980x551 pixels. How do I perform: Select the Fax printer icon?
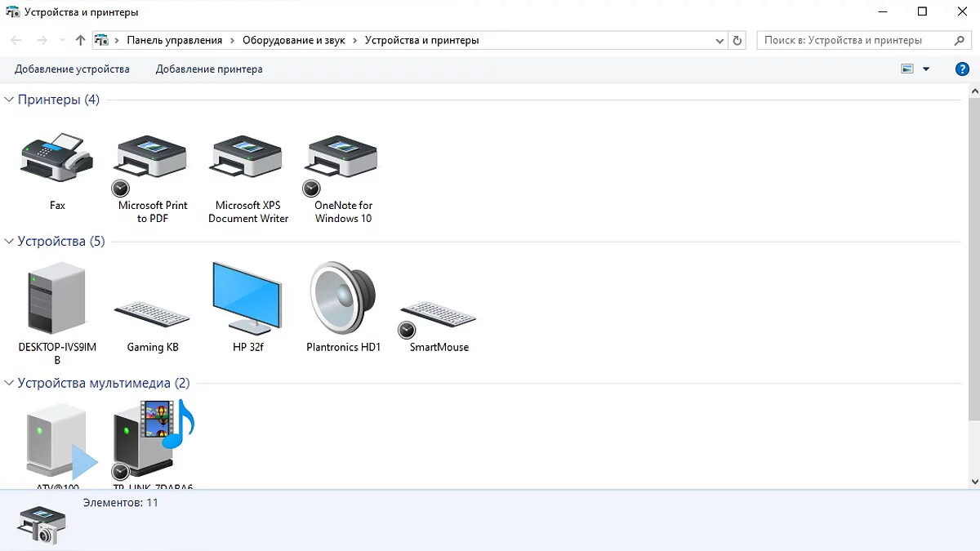(56, 158)
